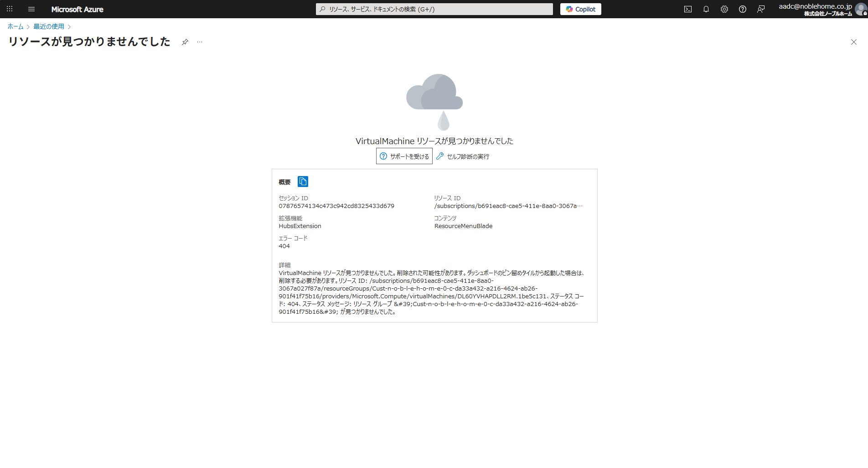Click the magnifier icon in search bar

point(323,9)
